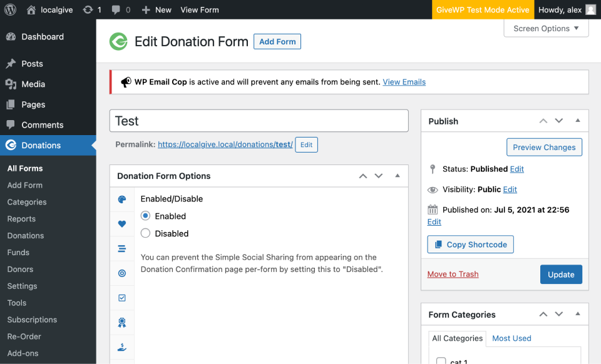Image resolution: width=601 pixels, height=364 pixels.
Task: Click the alex user avatar
Action: pyautogui.click(x=590, y=10)
